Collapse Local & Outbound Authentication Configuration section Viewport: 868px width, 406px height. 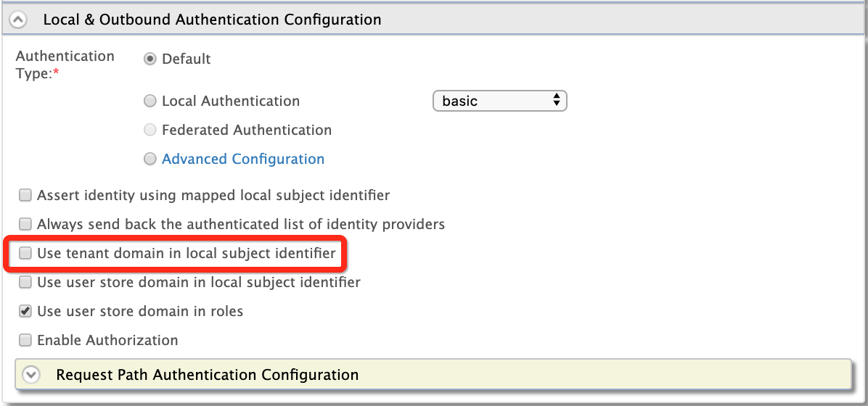(18, 20)
